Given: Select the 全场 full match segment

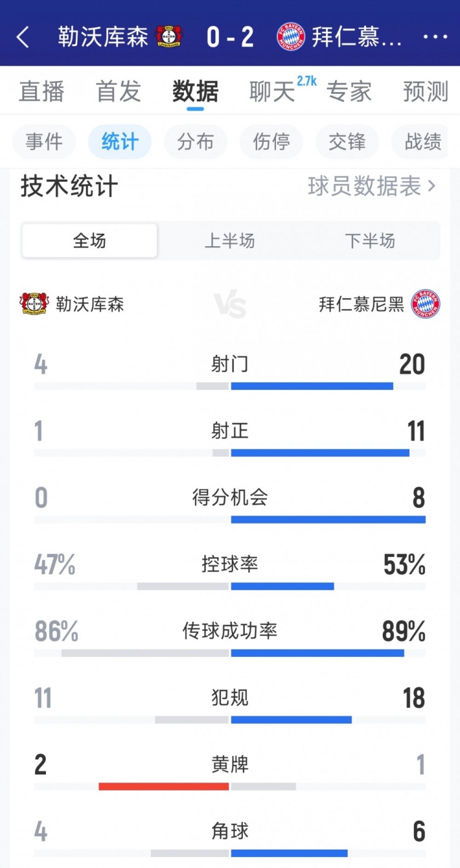Looking at the screenshot, I should click(90, 241).
